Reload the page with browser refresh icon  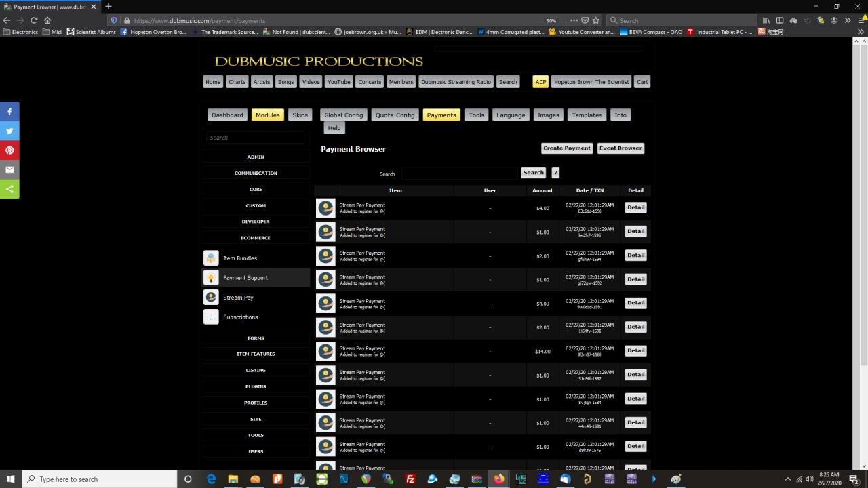[x=34, y=20]
